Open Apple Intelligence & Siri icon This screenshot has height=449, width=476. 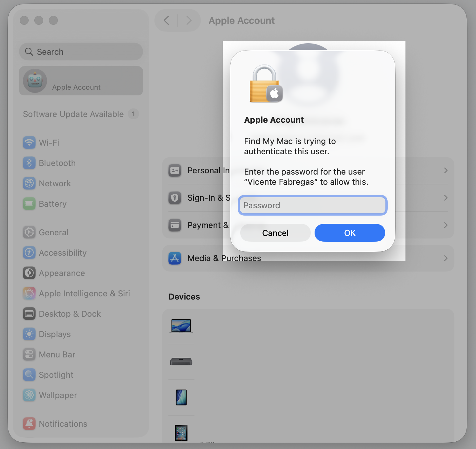(x=29, y=293)
